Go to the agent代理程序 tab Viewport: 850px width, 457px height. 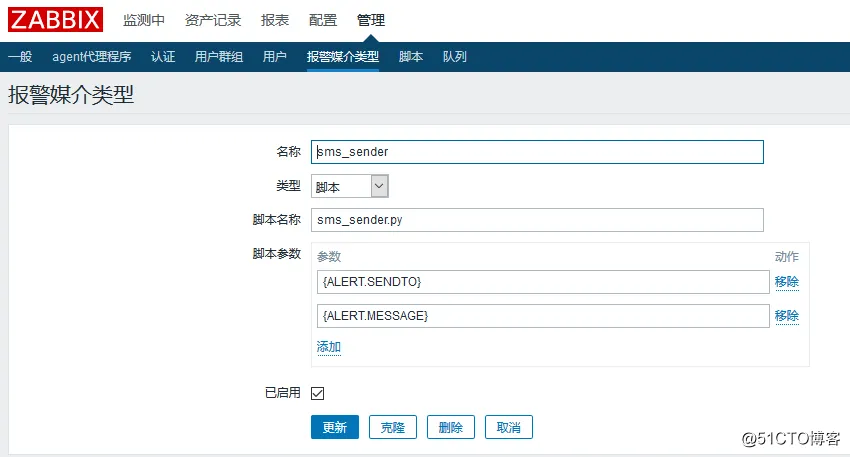tap(91, 56)
